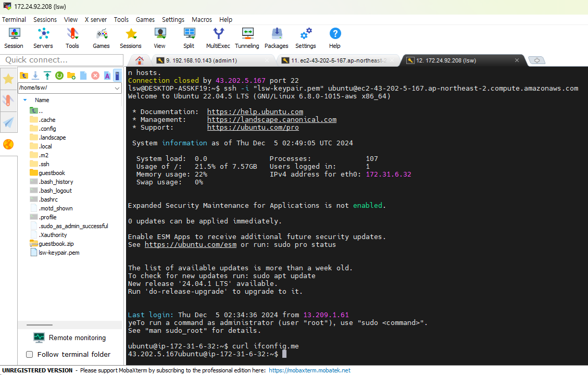Image resolution: width=588 pixels, height=375 pixels.
Task: Toggle the Name column sort arrow
Action: (x=25, y=100)
